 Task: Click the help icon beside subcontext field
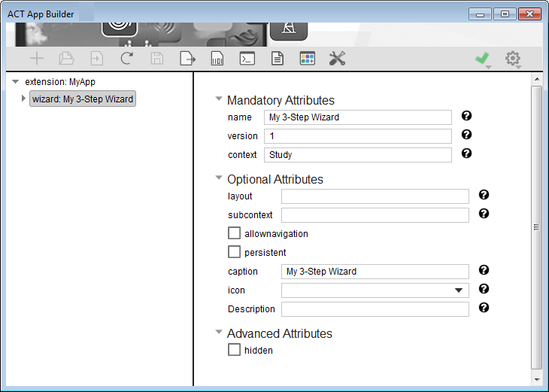[x=484, y=214]
